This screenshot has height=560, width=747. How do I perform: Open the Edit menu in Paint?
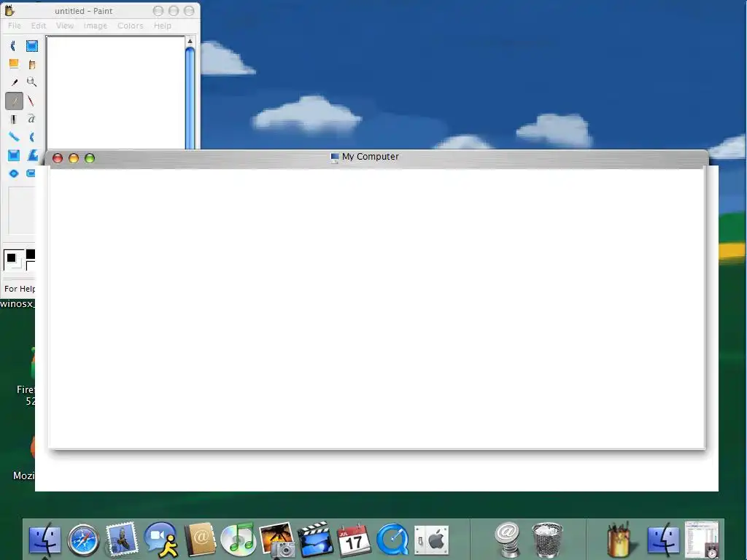(x=39, y=26)
